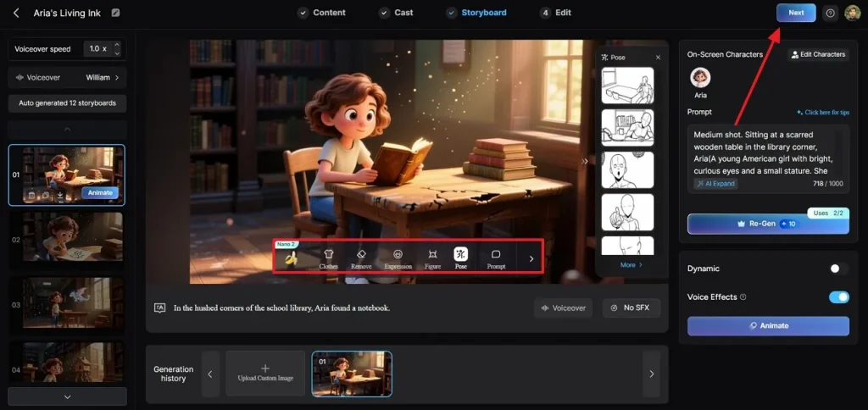Switch to the Cast step
This screenshot has width=868, height=410.
396,13
